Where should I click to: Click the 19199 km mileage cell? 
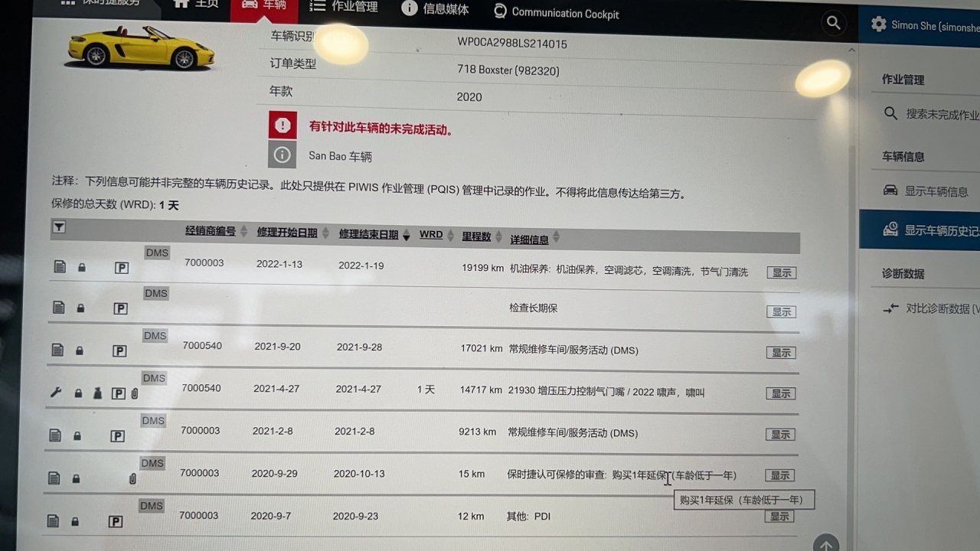(x=482, y=268)
